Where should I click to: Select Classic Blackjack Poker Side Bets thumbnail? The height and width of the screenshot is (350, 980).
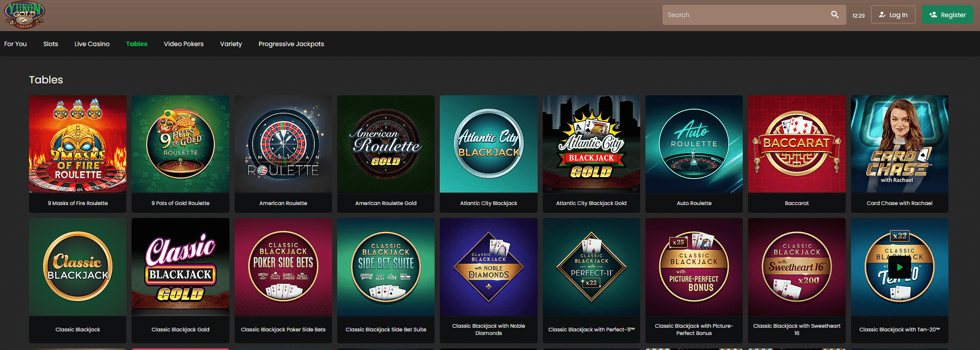tap(283, 267)
